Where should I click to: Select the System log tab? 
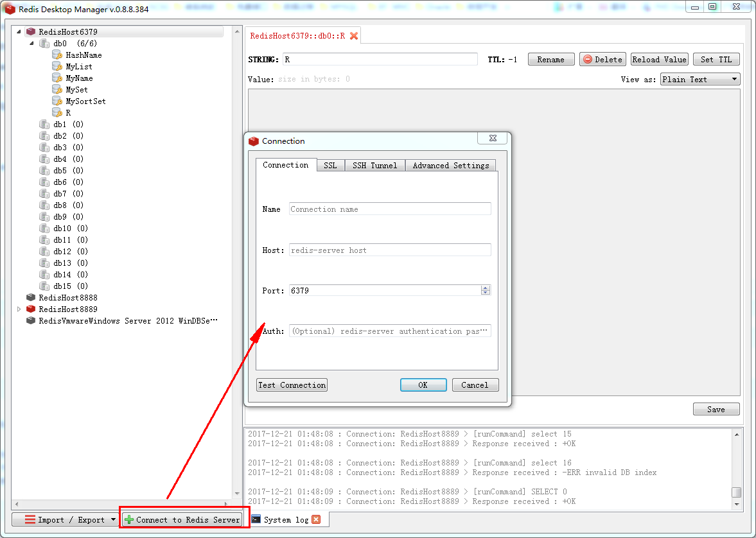[x=286, y=519]
